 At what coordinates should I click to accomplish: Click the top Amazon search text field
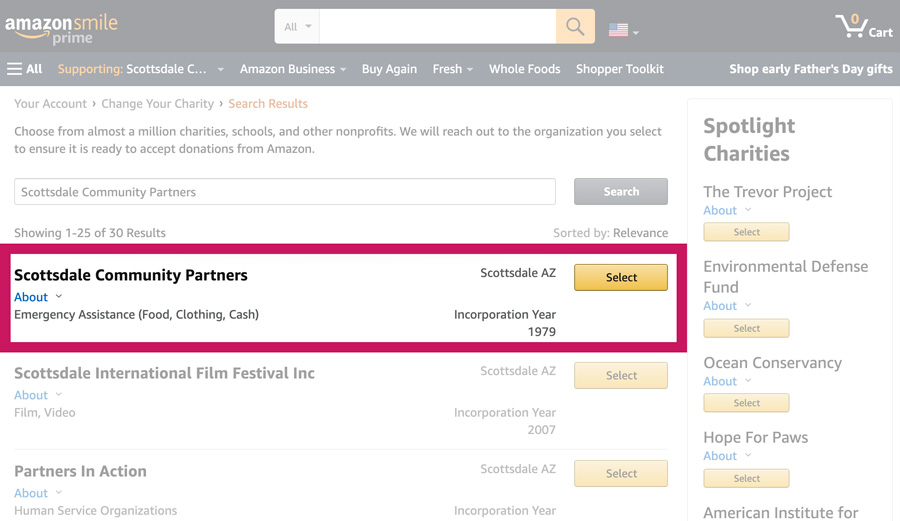(x=437, y=26)
